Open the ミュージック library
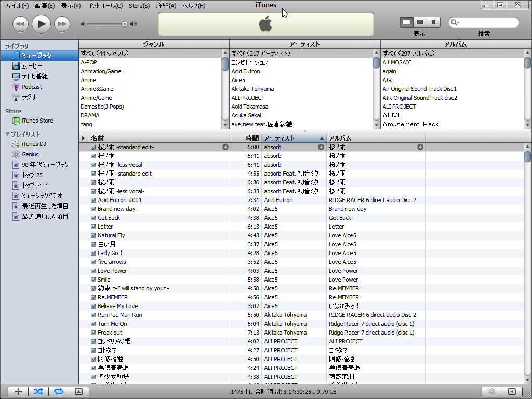The height and width of the screenshot is (399, 532). [x=39, y=55]
